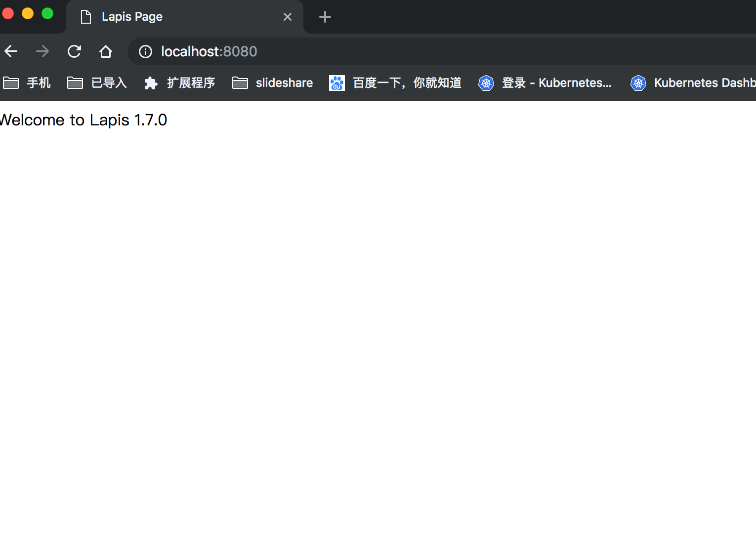The width and height of the screenshot is (756, 549).
Task: Open the 百度一下，你就知道 bookmark
Action: point(395,82)
